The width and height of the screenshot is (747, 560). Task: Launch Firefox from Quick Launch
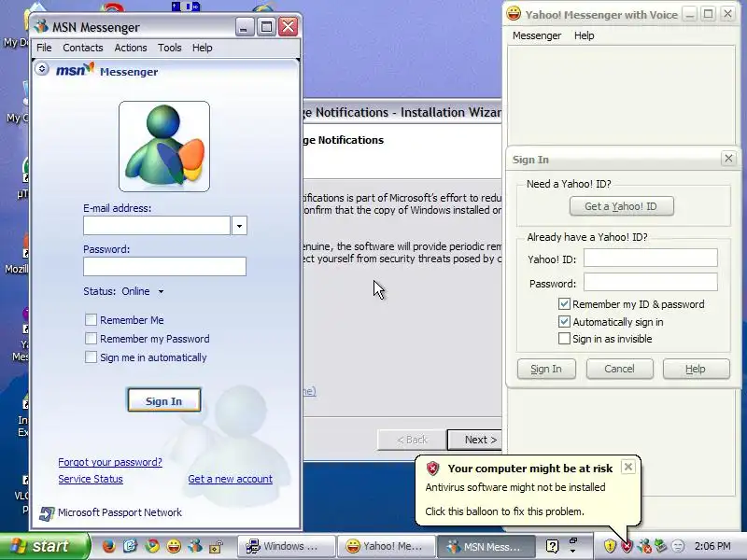tap(108, 546)
